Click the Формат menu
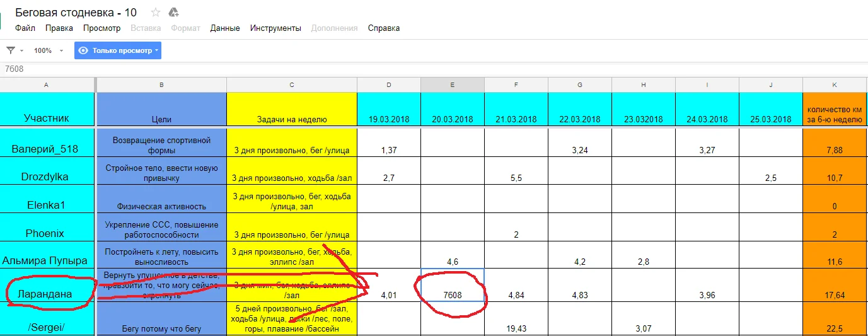Screen dimensions: 868x336 click(185, 28)
